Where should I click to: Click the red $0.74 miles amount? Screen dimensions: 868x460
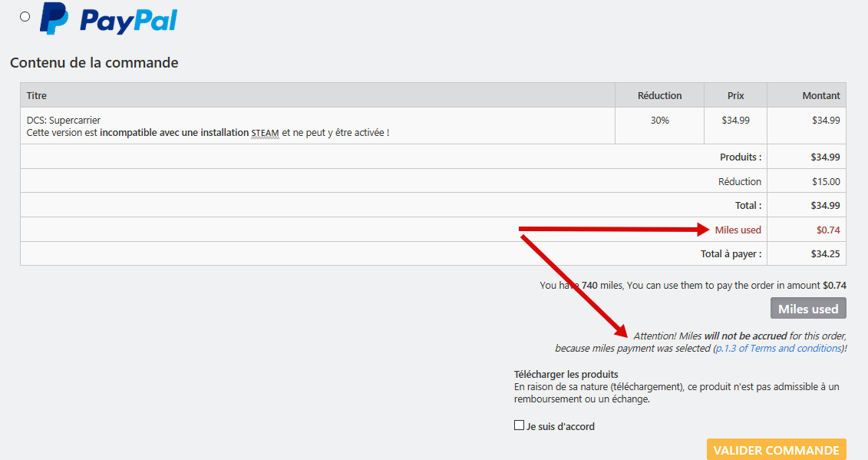(827, 230)
